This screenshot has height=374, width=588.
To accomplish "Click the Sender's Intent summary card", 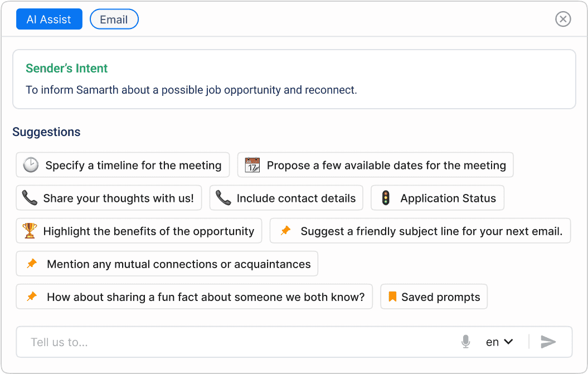I will [x=294, y=79].
